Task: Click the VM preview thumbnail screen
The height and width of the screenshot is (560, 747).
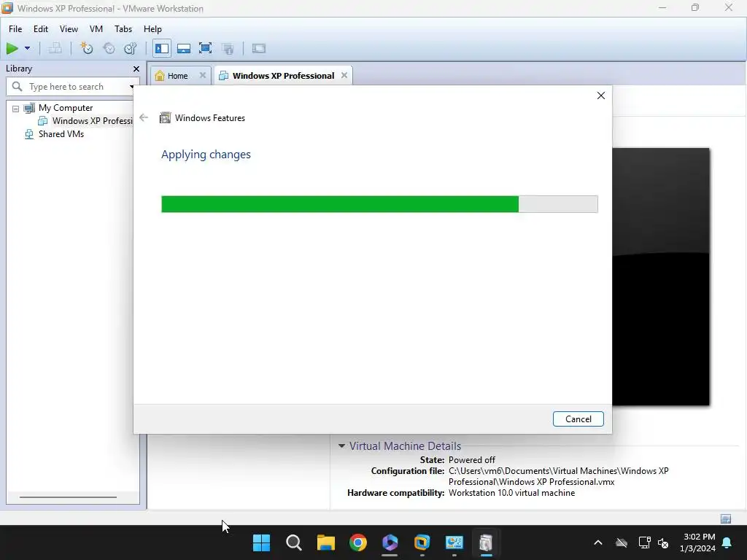Action: pos(661,276)
